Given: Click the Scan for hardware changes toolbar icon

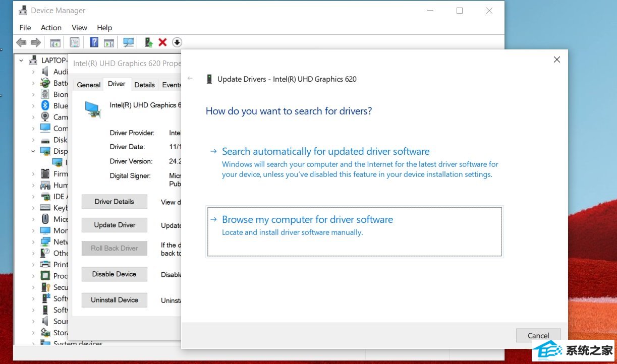Looking at the screenshot, I should pos(129,43).
